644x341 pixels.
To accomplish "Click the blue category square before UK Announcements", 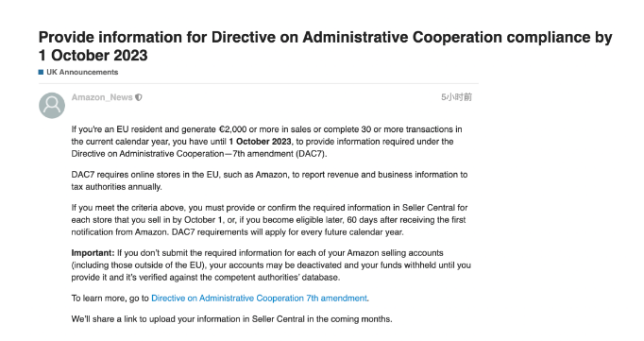I will coord(41,73).
